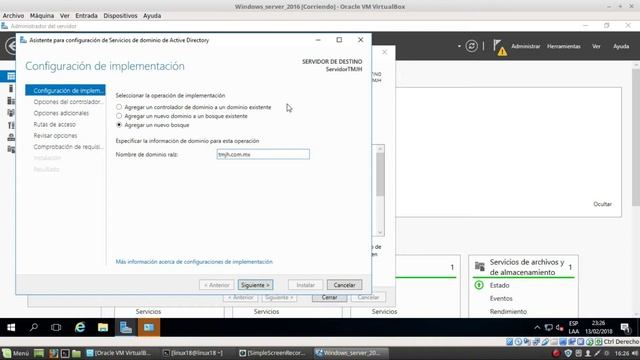Expand dropdown arrow beside refresh icon
This screenshot has width=640, height=360.
(459, 46)
